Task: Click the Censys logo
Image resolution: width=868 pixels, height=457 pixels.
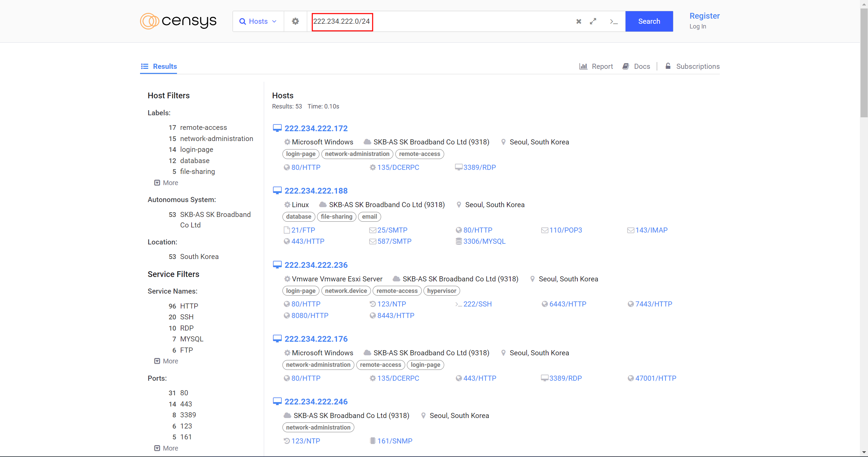Action: click(178, 21)
